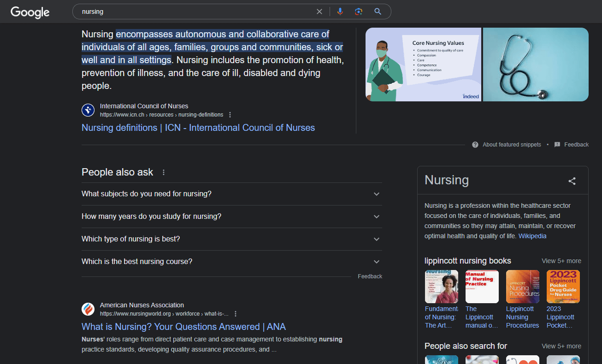Viewport: 602px width, 364px height.
Task: Open Google Lens image search
Action: (359, 12)
